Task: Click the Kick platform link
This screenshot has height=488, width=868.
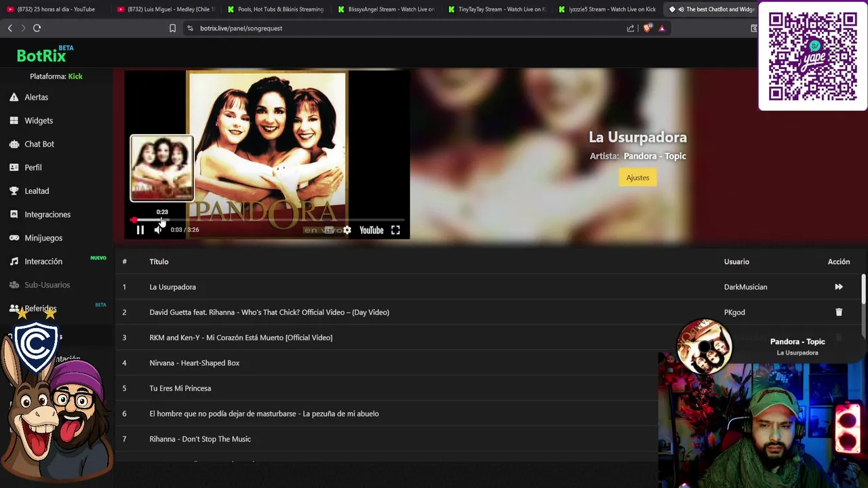Action: pos(75,77)
